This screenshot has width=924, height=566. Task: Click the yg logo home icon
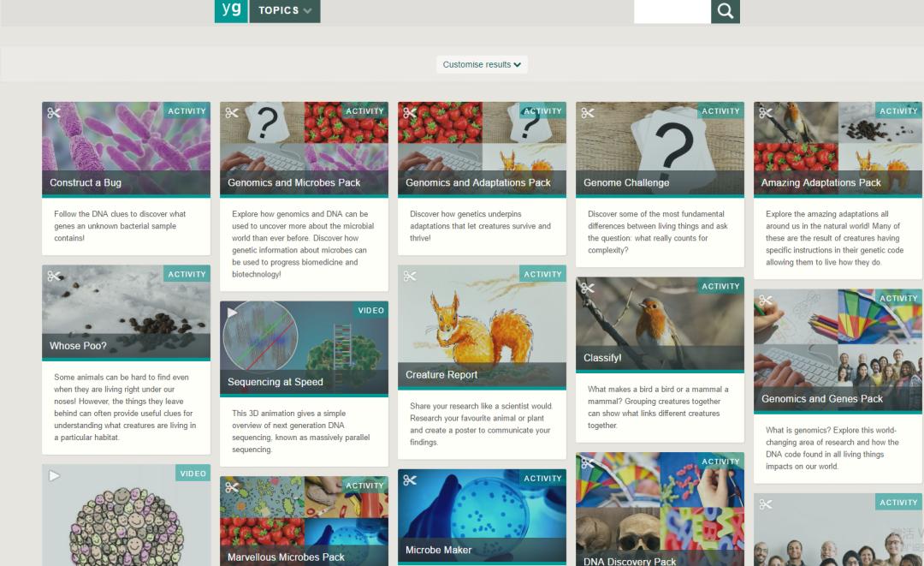(x=231, y=10)
